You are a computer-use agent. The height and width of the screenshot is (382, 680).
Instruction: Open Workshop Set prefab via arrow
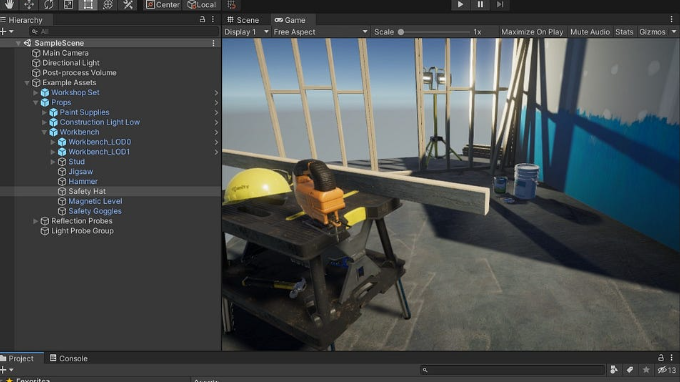tap(216, 92)
